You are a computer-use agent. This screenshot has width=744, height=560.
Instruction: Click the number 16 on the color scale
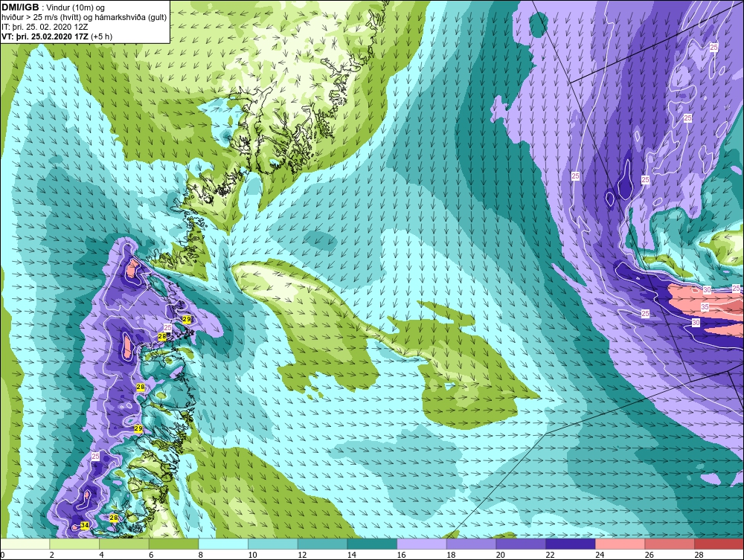402,555
